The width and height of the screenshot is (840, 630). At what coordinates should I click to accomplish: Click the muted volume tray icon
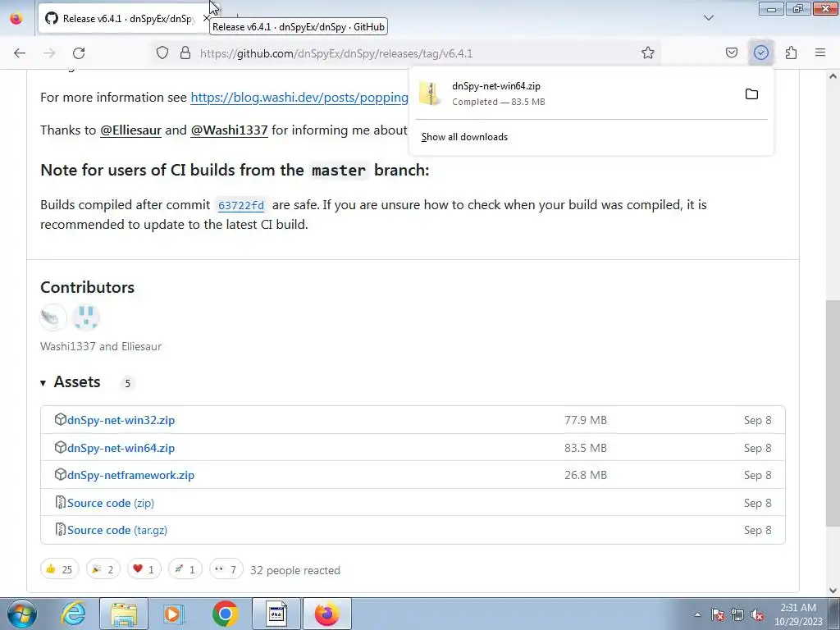click(757, 615)
